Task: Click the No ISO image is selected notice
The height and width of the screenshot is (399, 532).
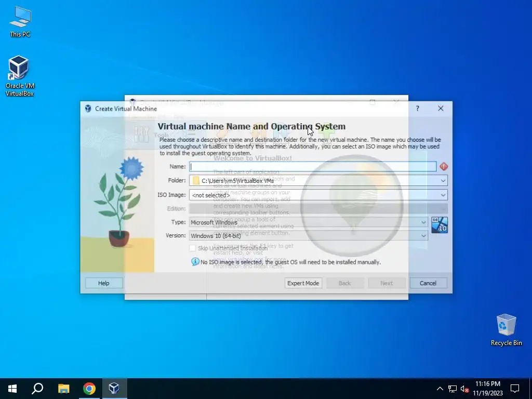Action: tap(290, 262)
